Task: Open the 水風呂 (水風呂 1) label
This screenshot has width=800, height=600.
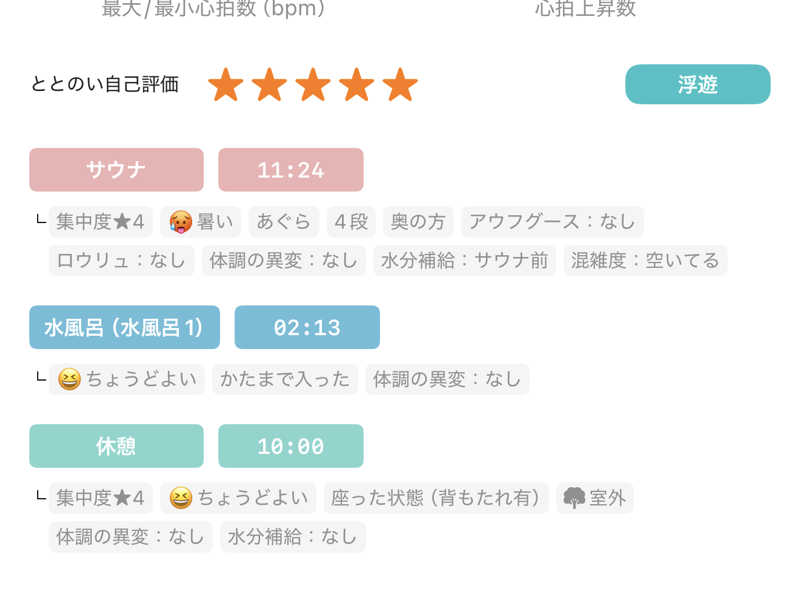Action: pyautogui.click(x=124, y=327)
